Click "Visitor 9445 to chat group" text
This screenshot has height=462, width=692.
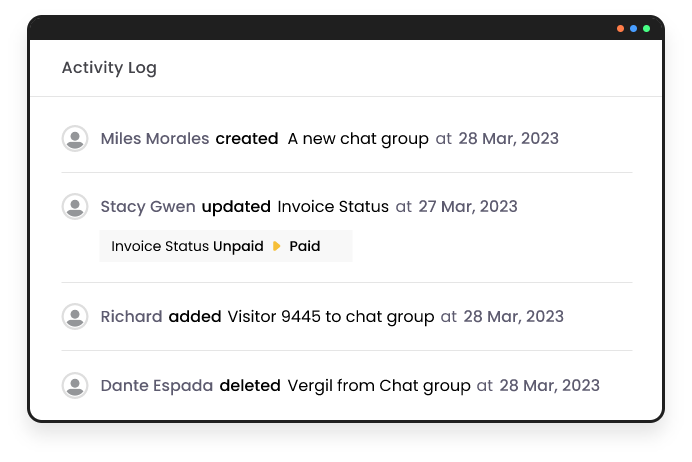[331, 317]
